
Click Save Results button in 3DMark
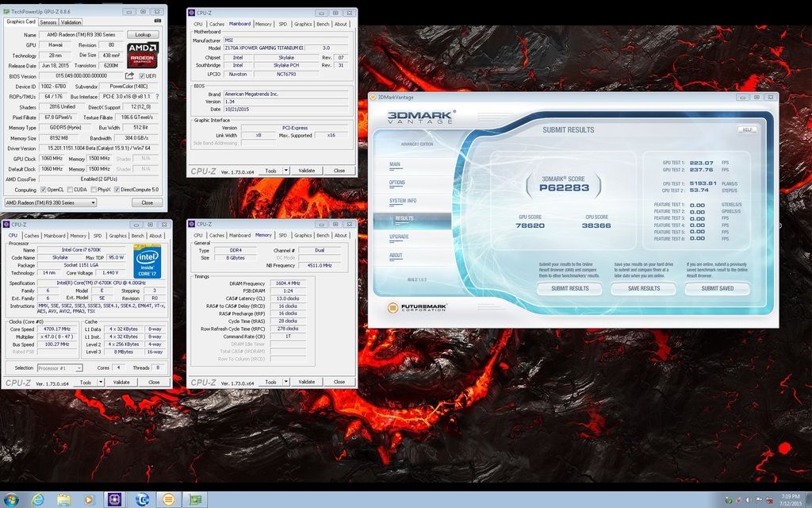click(644, 289)
